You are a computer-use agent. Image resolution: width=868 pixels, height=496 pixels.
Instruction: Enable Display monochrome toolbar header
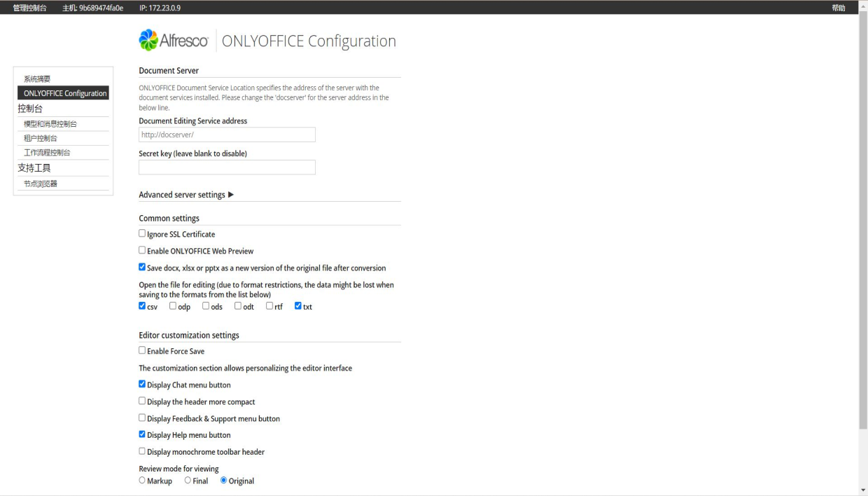tap(141, 450)
